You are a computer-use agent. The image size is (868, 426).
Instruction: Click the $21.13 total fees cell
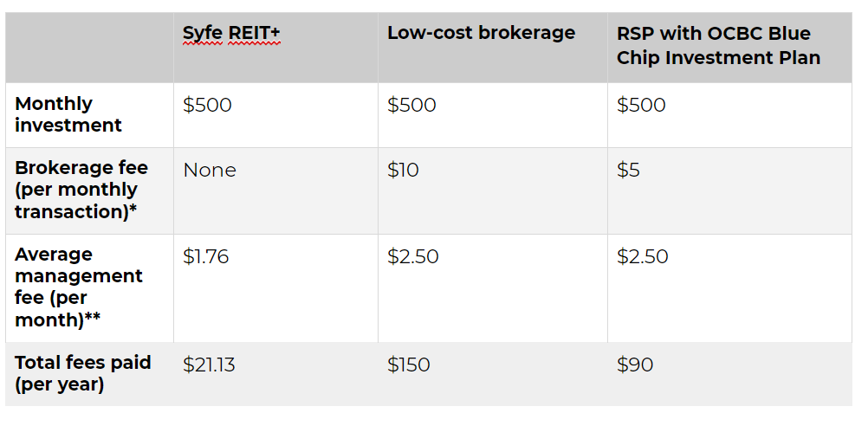275,374
